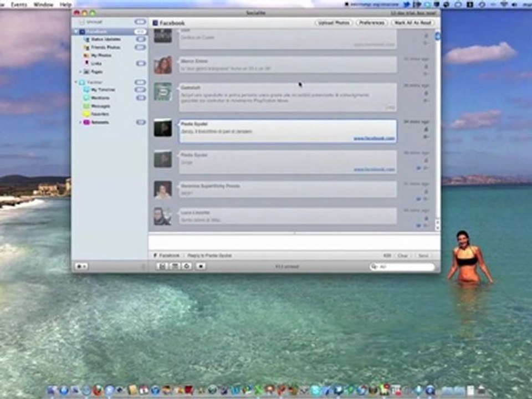Click the gear action button in the sidebar footer

(81, 267)
